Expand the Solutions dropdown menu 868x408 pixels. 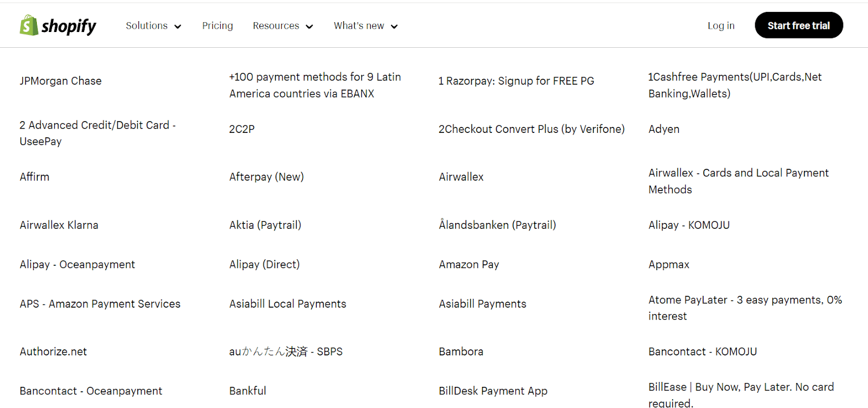(154, 26)
